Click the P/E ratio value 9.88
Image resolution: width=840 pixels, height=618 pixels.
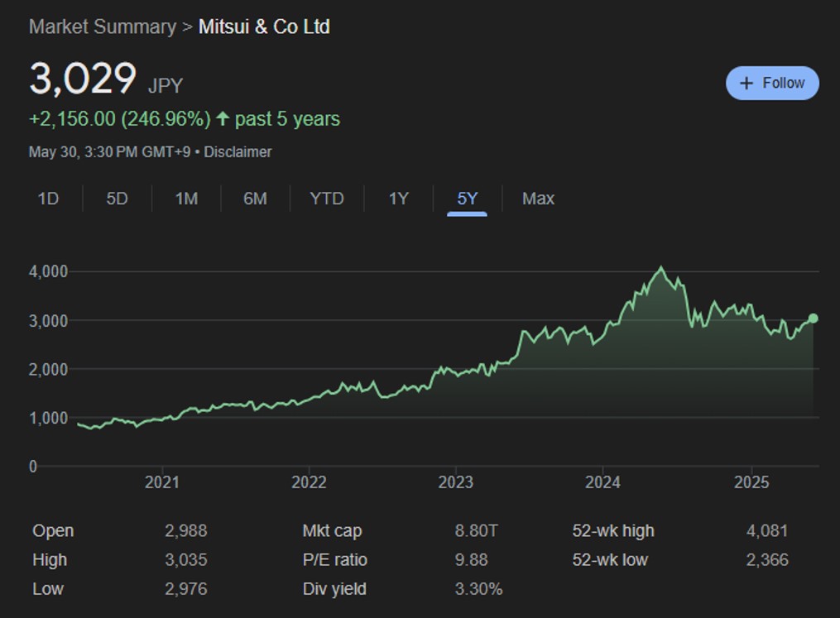(x=472, y=559)
